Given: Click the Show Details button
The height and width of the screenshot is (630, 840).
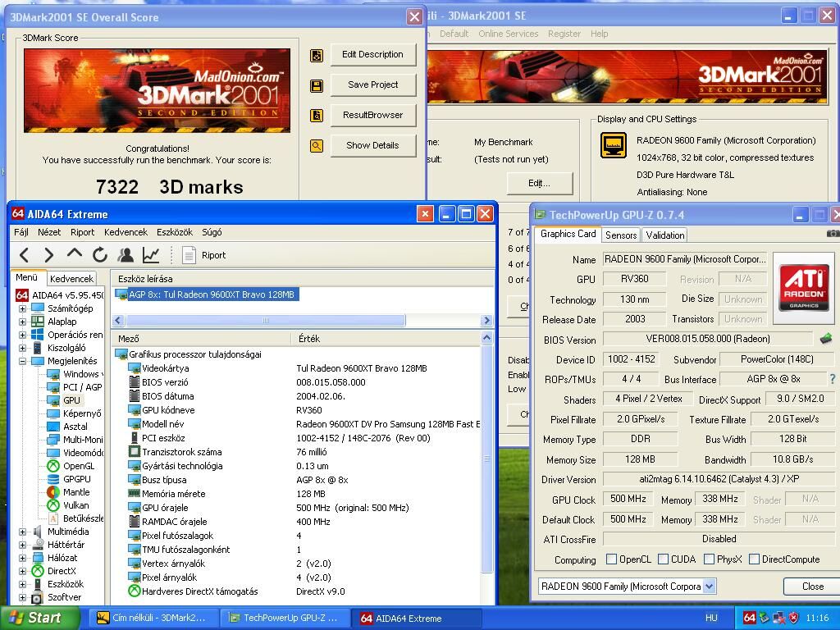Looking at the screenshot, I should click(x=373, y=145).
